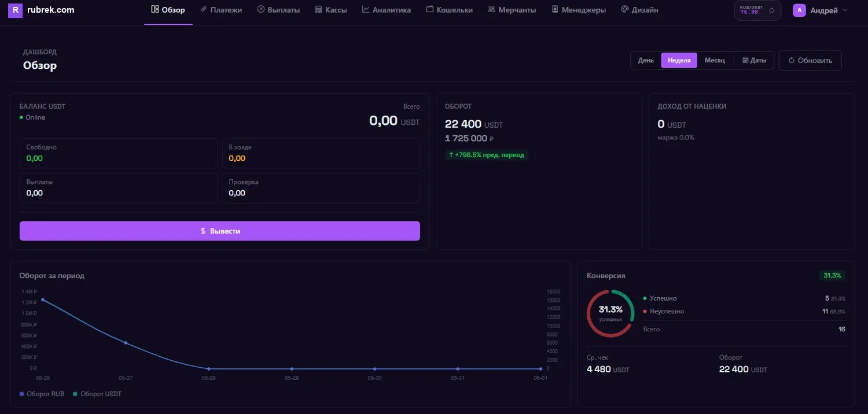Click the Баланс USDT card title
The height and width of the screenshot is (414, 868).
coord(42,106)
